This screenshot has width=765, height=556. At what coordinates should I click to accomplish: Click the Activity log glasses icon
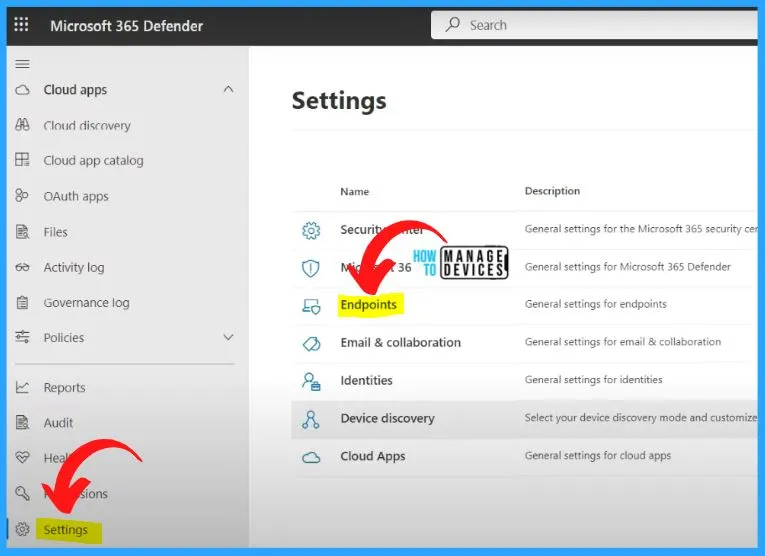tap(22, 267)
